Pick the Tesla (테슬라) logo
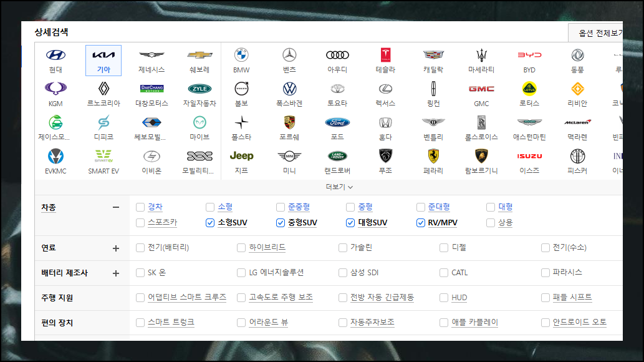644x362 pixels. (x=386, y=55)
